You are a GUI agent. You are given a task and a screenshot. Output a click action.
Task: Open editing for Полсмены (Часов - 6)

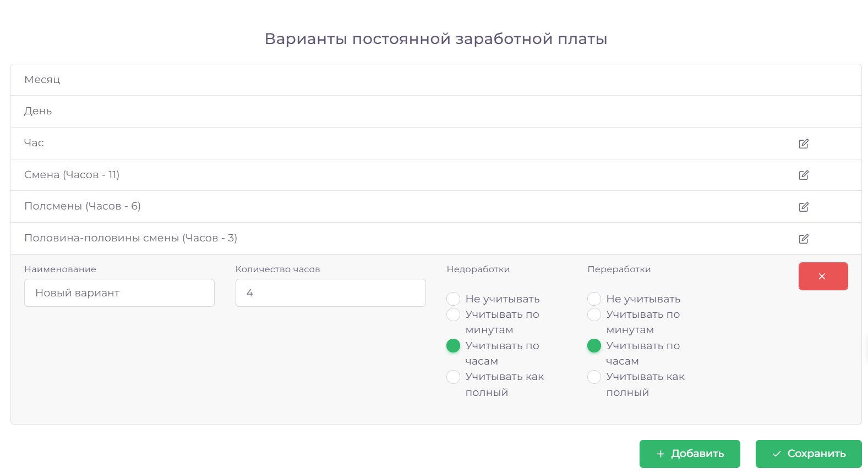[x=804, y=207]
